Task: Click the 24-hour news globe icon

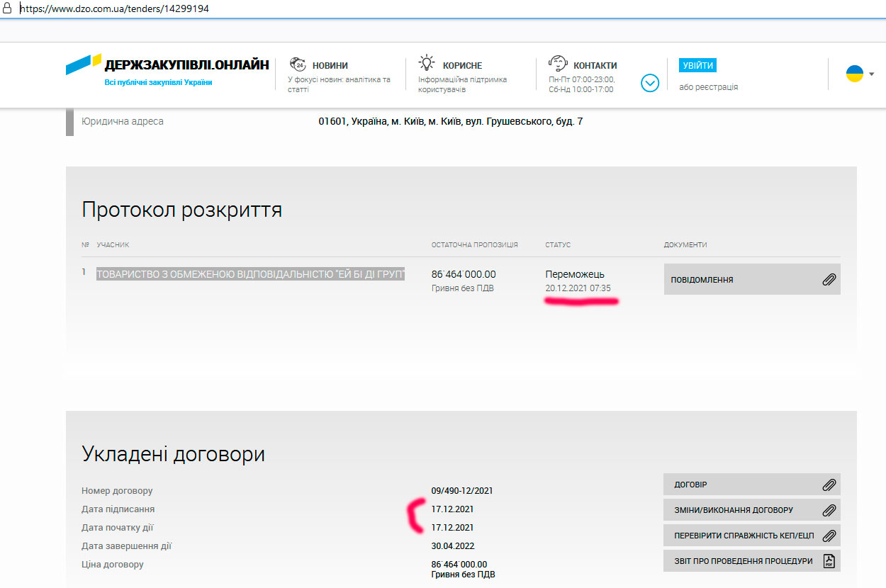Action: pos(298,64)
